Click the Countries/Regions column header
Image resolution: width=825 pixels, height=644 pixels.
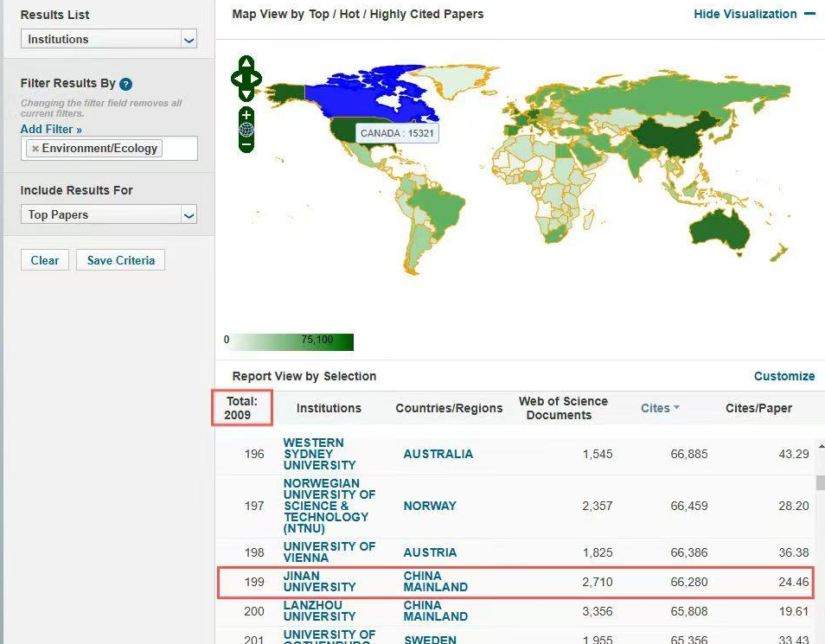pyautogui.click(x=449, y=408)
